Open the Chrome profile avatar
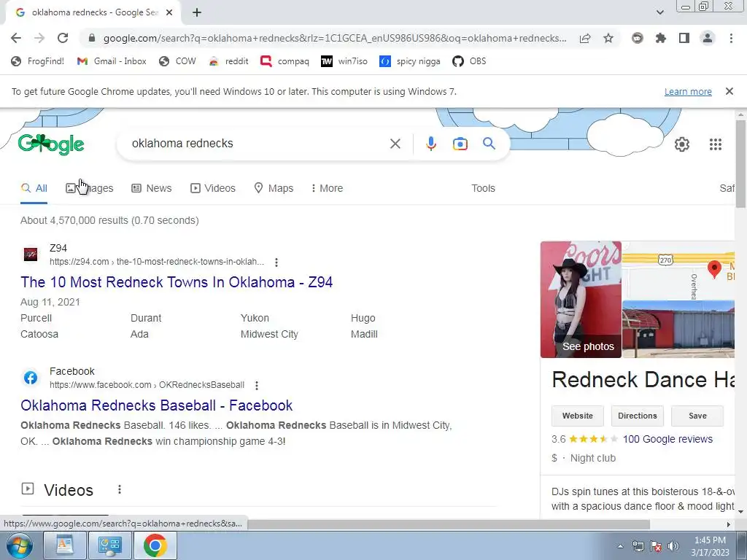The width and height of the screenshot is (747, 560). 708,38
